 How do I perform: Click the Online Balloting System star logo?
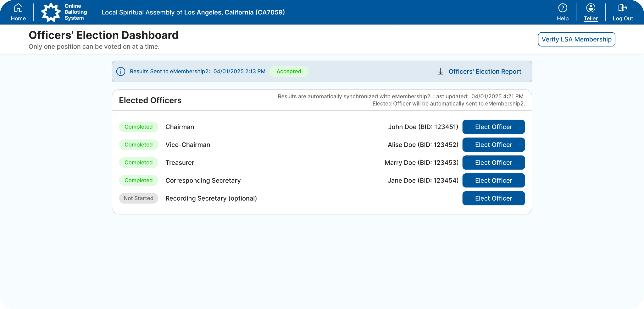point(51,12)
